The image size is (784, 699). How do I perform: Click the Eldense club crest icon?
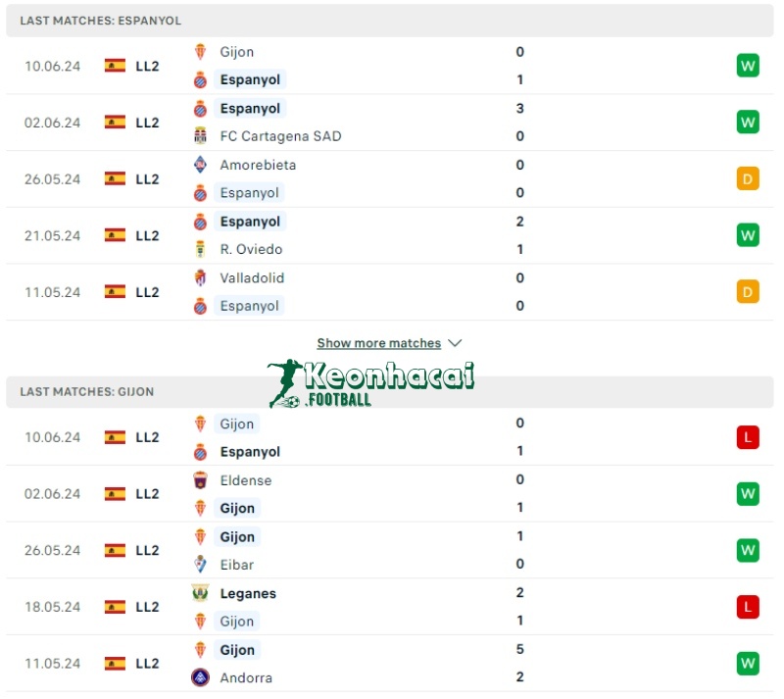(200, 480)
